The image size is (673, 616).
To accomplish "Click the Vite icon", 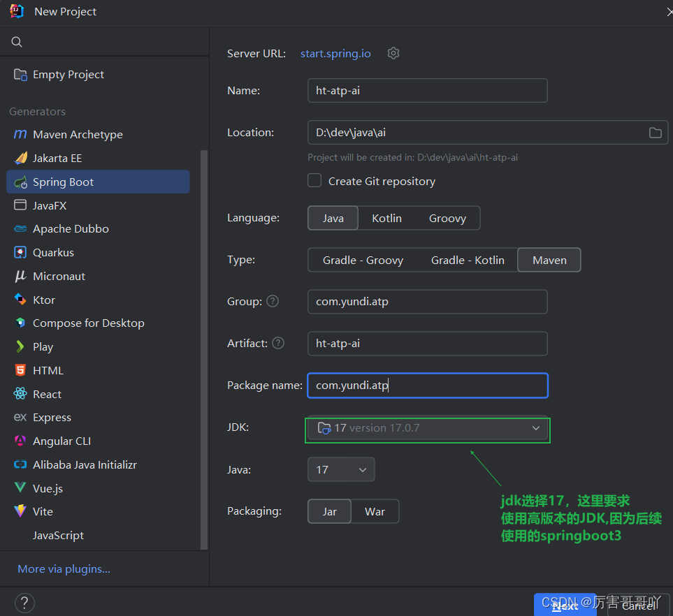I will click(x=20, y=511).
